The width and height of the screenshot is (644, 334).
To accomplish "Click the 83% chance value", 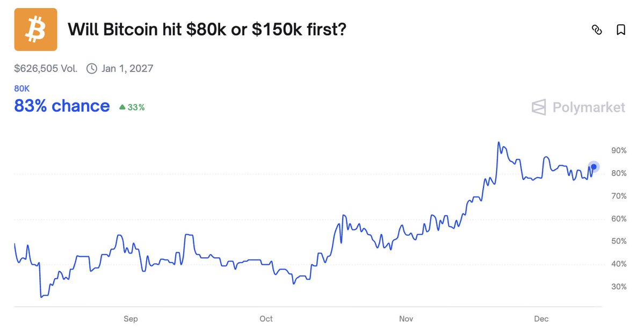I will click(62, 106).
